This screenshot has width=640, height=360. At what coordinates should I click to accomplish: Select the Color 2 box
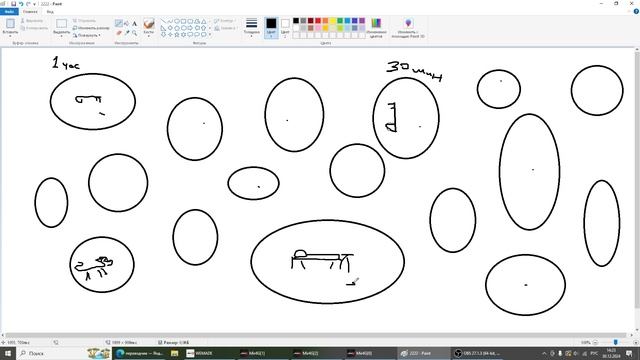point(285,27)
